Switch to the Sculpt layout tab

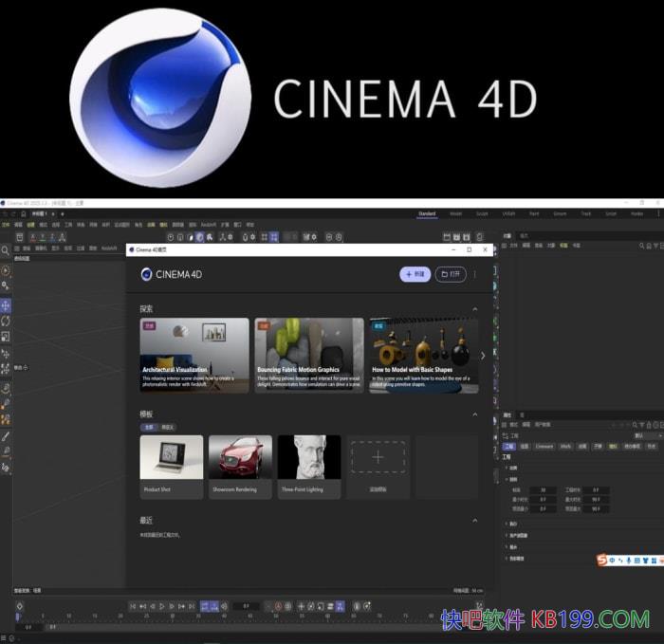pyautogui.click(x=482, y=213)
